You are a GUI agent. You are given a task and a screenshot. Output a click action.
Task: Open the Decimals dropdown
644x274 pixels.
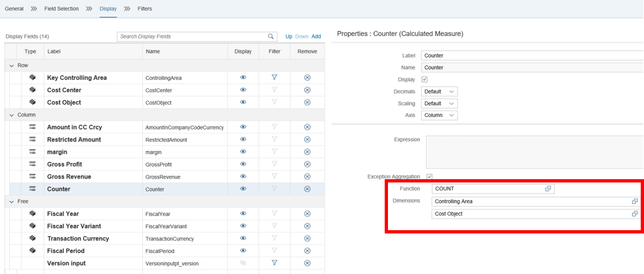440,92
